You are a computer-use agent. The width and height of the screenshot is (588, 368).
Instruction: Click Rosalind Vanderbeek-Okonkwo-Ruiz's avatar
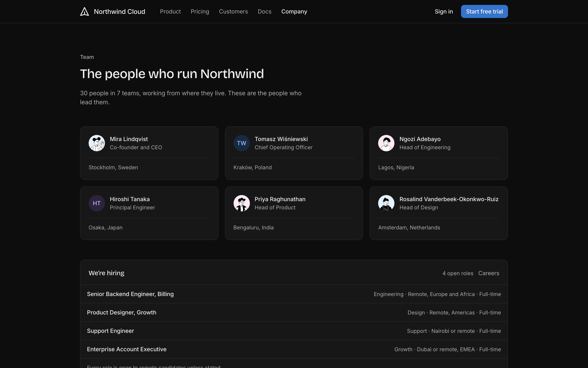386,203
